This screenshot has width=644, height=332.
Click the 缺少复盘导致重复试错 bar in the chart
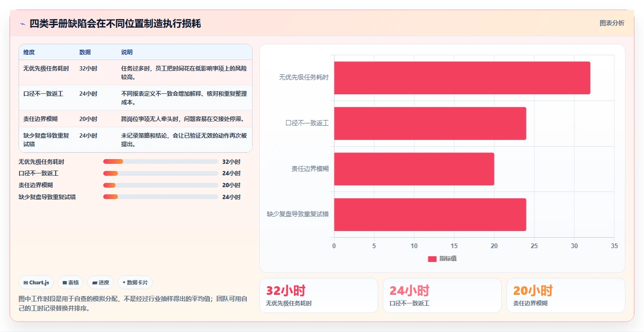(430, 214)
